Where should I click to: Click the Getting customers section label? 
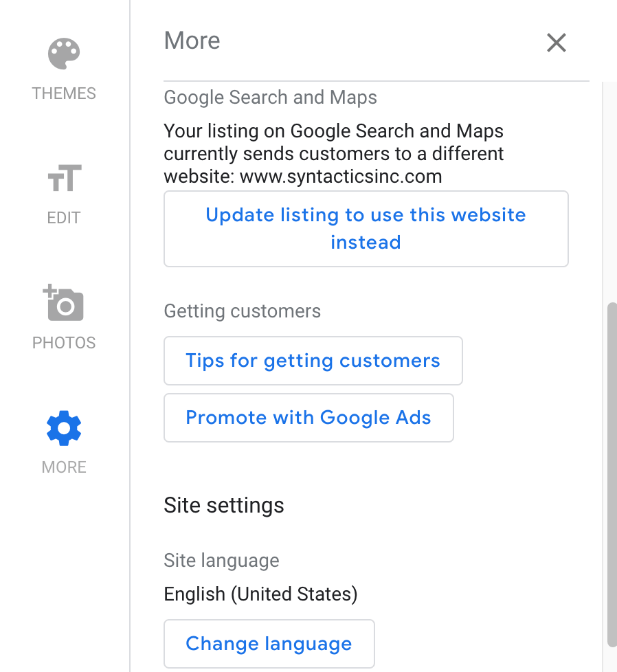[x=242, y=311]
